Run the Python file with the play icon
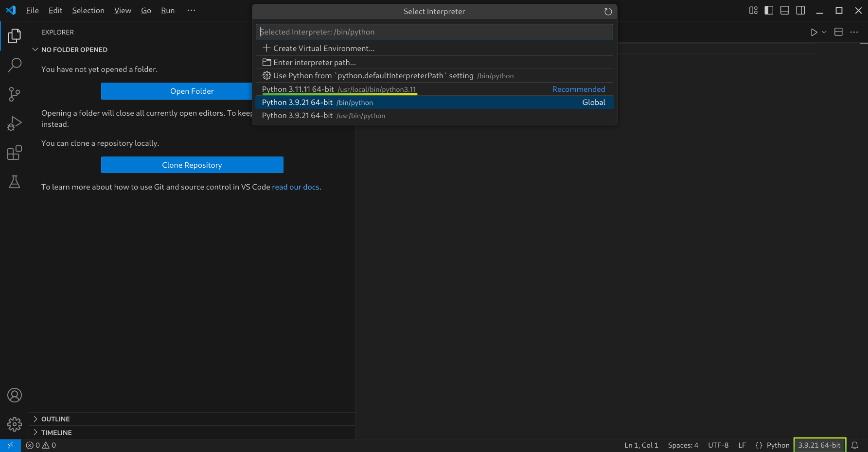Viewport: 868px width, 452px height. pos(814,32)
